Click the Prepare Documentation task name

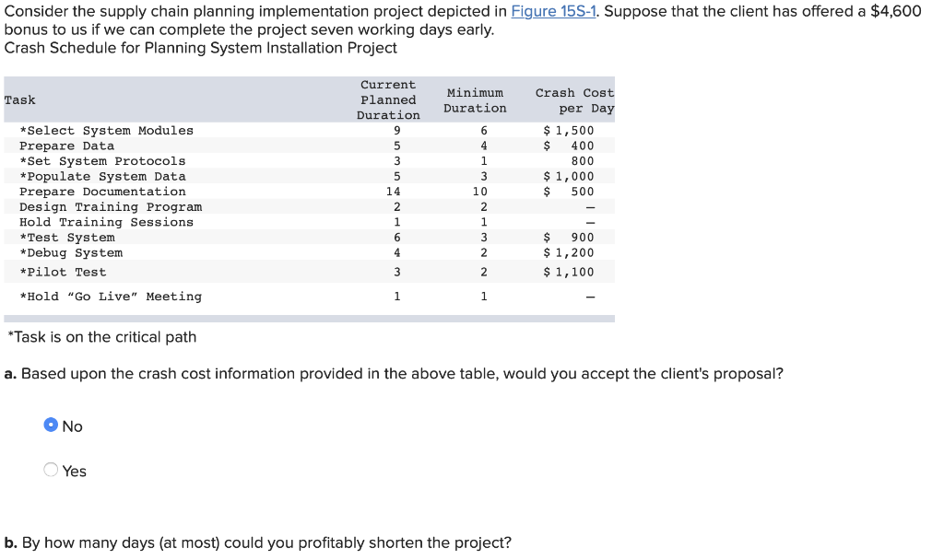(x=102, y=192)
